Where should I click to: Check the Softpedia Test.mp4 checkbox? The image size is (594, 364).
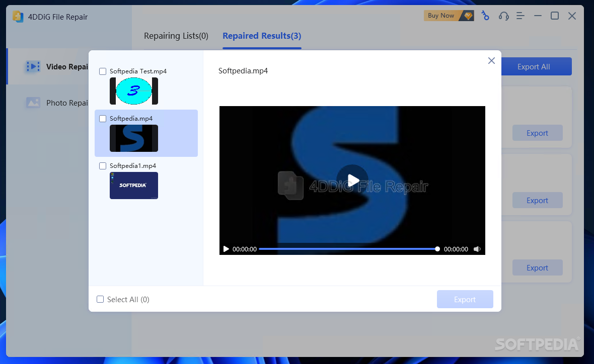point(103,71)
